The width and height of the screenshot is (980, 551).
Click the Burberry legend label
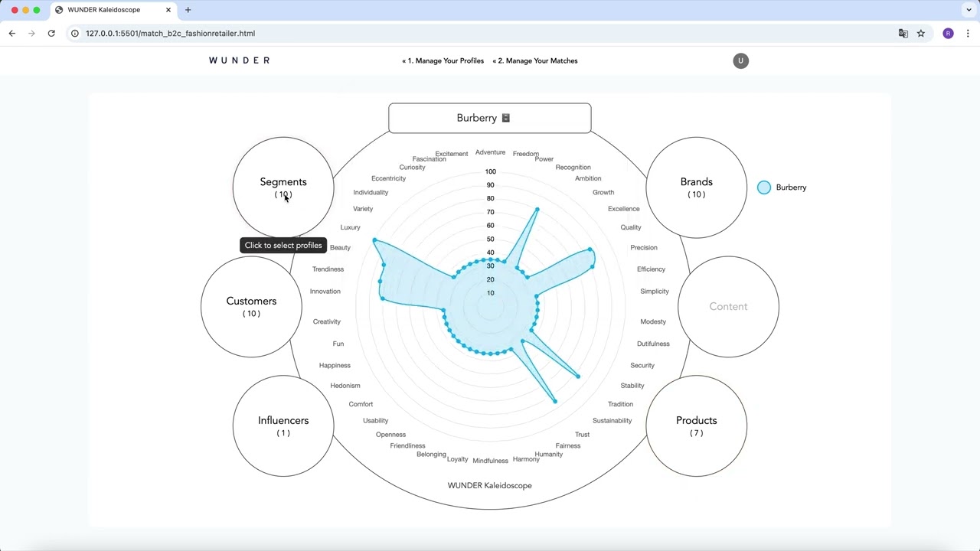[x=791, y=187]
